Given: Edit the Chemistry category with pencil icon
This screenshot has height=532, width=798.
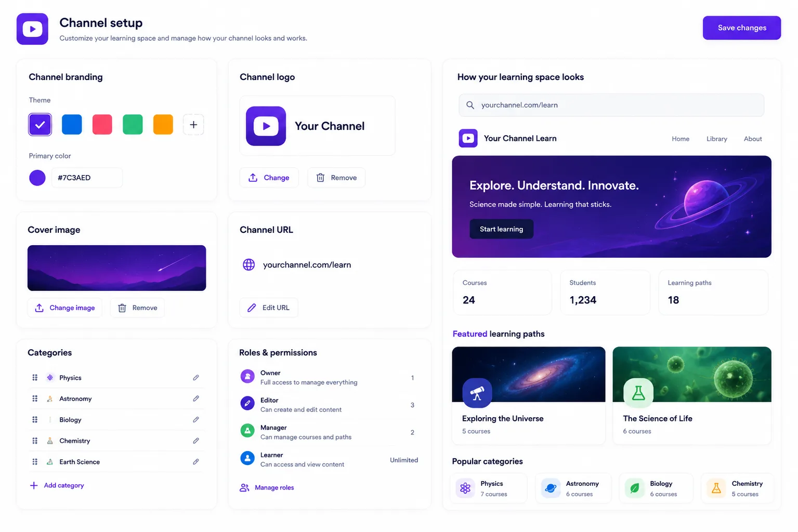Looking at the screenshot, I should click(x=196, y=441).
